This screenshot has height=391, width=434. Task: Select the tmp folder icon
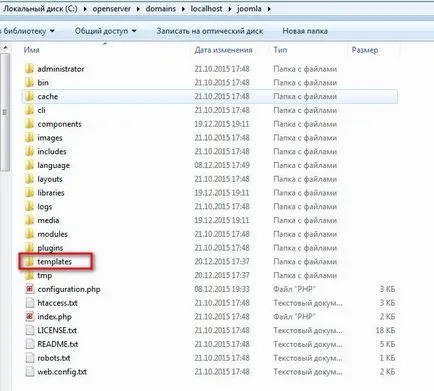coord(29,275)
